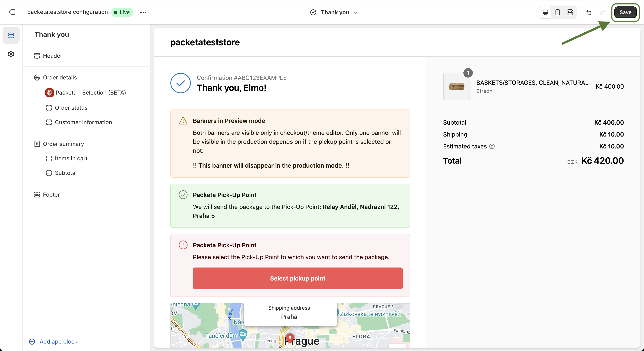
Task: Open the Thank you page selector dropdown
Action: (x=334, y=12)
